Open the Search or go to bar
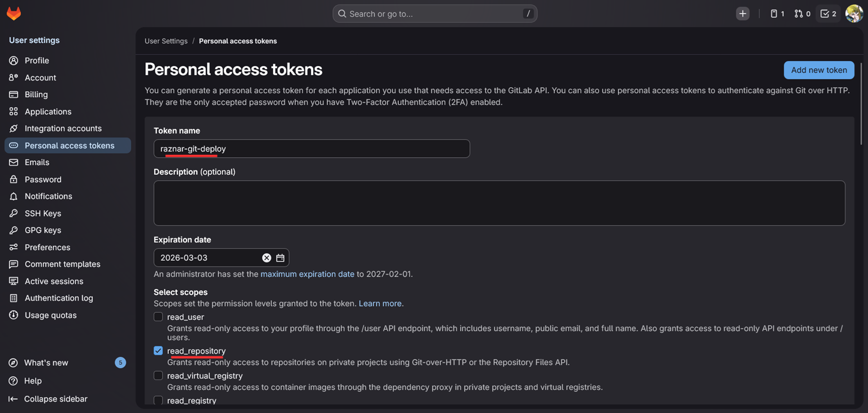 (435, 14)
